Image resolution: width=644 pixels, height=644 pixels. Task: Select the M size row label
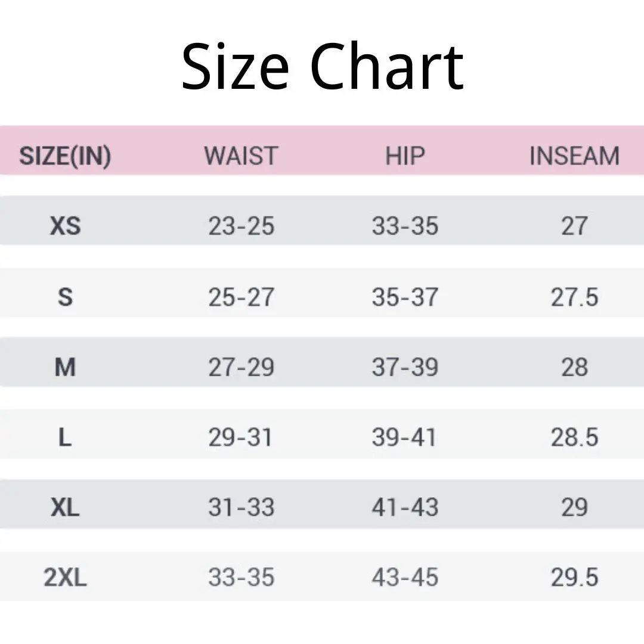click(x=66, y=367)
